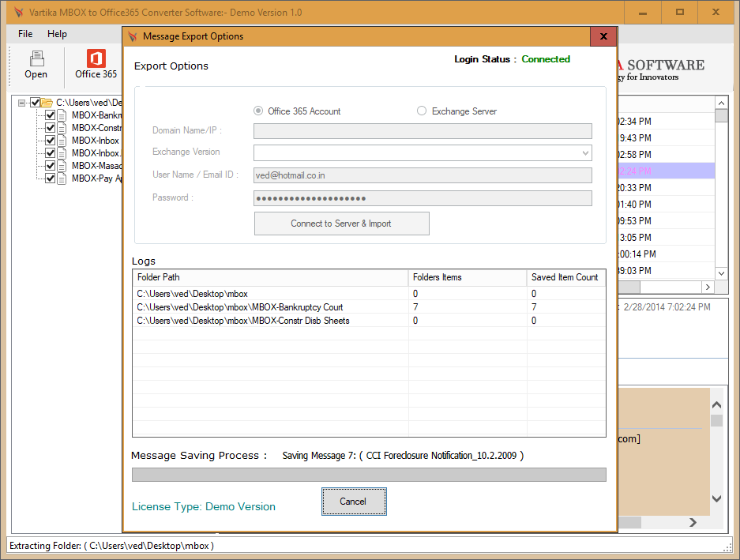Click file icon beside MBOX-Pay tree item
This screenshot has width=740, height=560.
click(x=62, y=179)
